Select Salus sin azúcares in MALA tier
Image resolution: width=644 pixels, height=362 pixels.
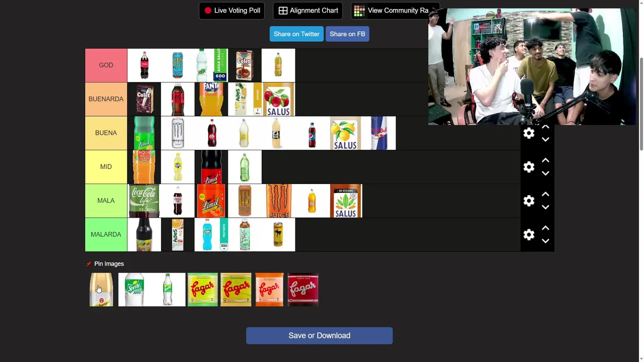coord(346,201)
